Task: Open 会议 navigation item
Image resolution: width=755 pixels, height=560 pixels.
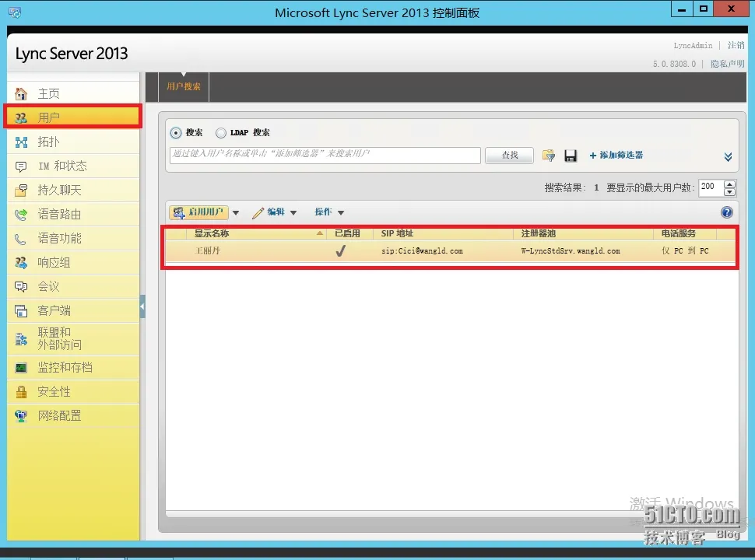Action: pyautogui.click(x=74, y=287)
